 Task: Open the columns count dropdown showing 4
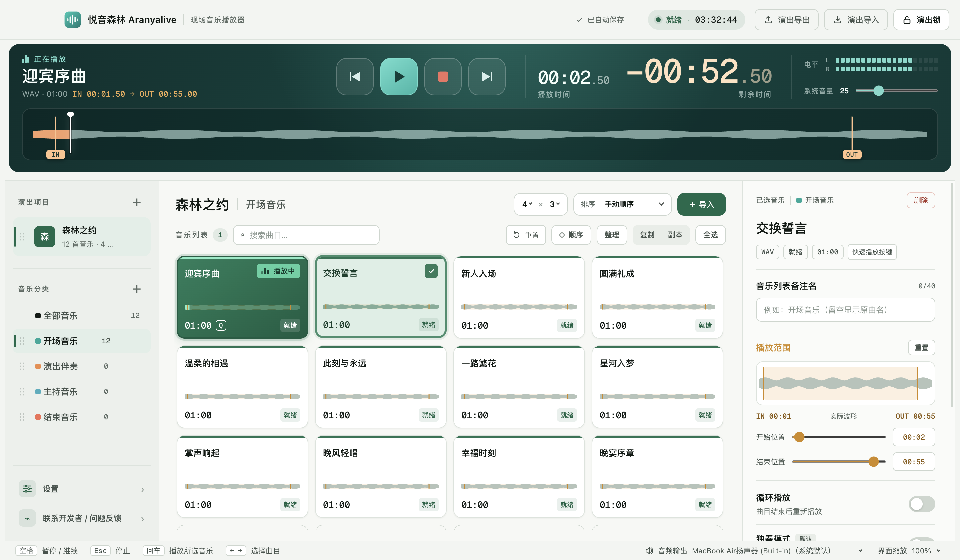pyautogui.click(x=527, y=204)
